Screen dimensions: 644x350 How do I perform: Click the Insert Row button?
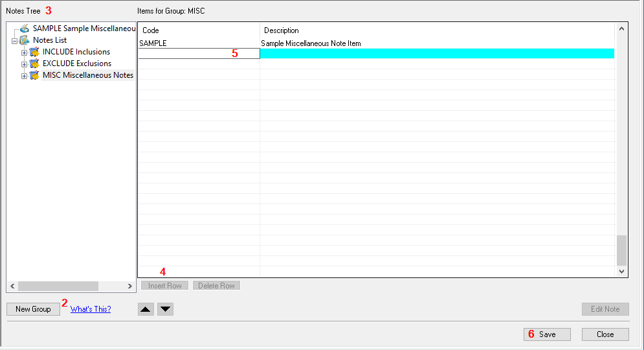click(x=164, y=286)
